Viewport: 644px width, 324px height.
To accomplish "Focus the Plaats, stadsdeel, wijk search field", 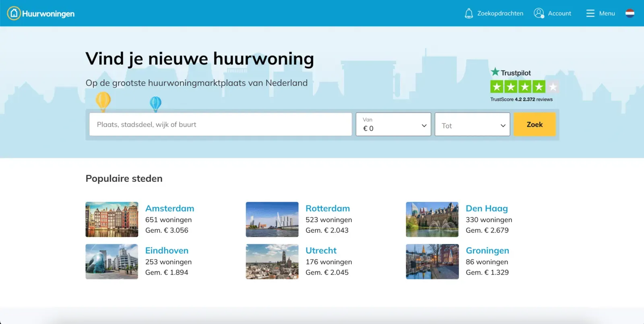I will [221, 124].
